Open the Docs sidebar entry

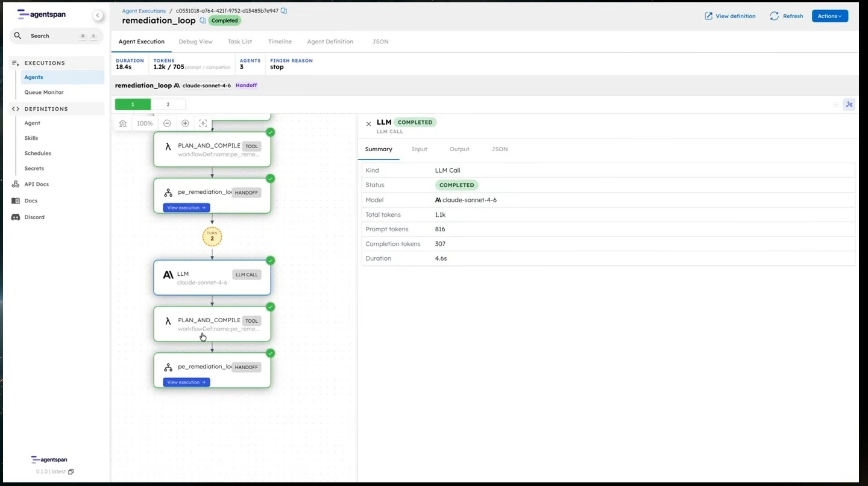click(31, 201)
